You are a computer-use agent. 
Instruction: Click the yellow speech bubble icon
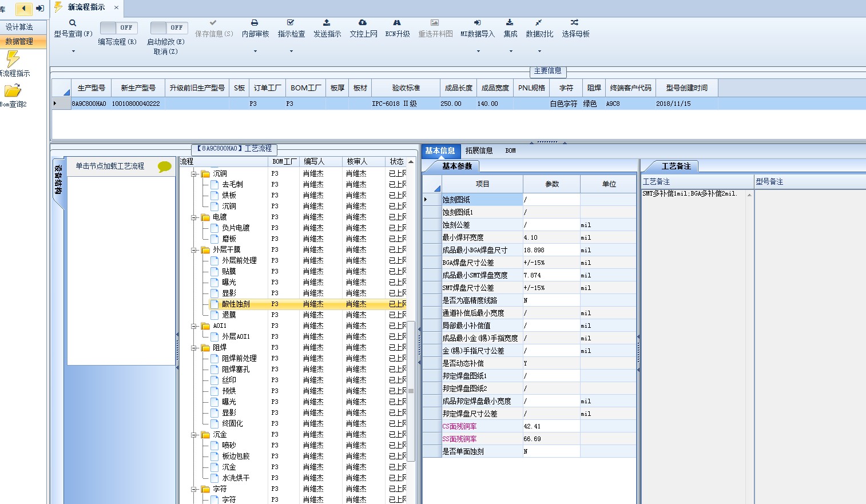(165, 166)
